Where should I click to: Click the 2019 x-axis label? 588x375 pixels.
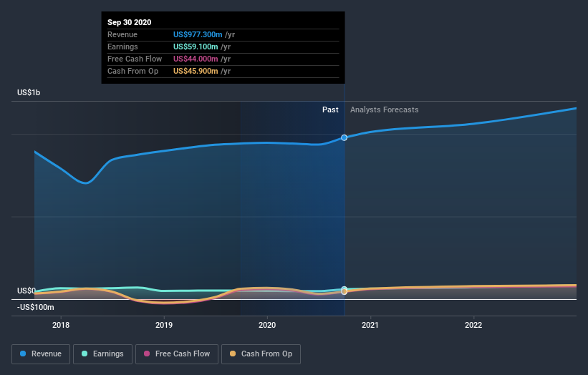[x=164, y=325]
